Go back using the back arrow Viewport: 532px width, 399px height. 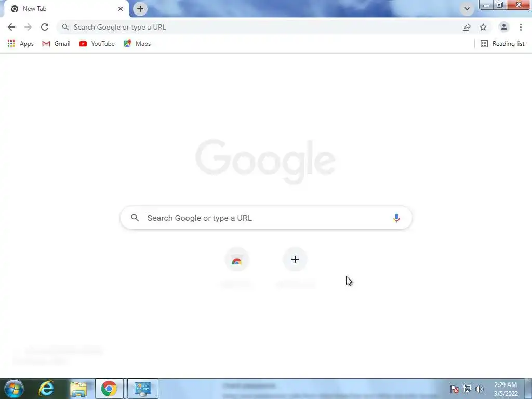(11, 27)
